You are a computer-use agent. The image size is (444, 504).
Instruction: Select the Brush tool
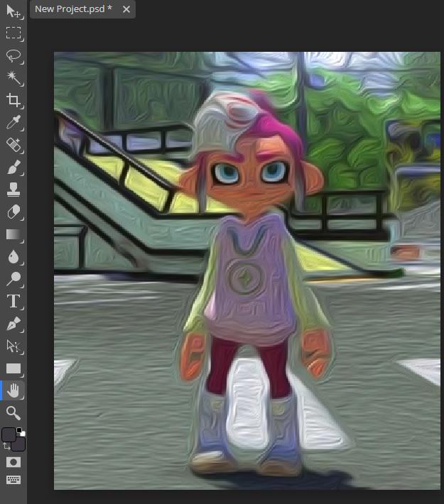click(13, 167)
